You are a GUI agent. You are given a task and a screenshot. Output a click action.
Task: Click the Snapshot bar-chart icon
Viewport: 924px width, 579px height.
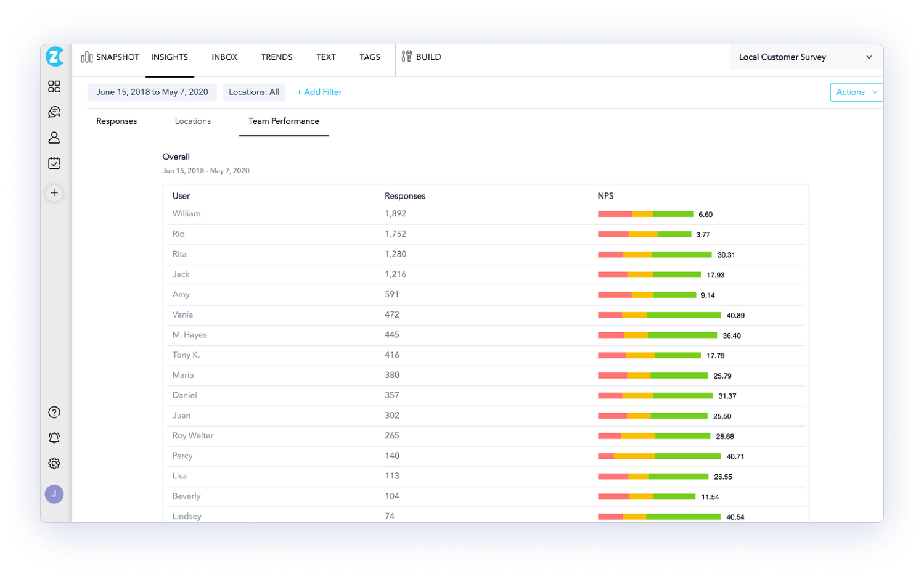pyautogui.click(x=87, y=57)
